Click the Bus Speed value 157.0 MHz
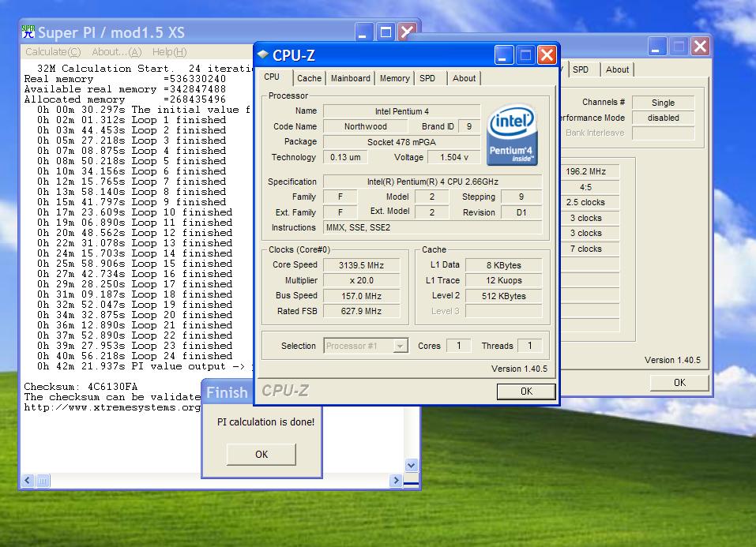This screenshot has width=756, height=547. [x=361, y=296]
